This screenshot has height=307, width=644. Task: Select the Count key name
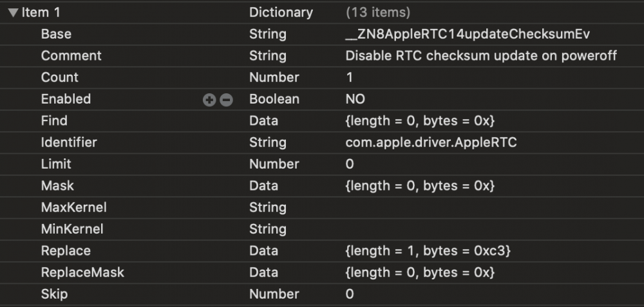(59, 78)
